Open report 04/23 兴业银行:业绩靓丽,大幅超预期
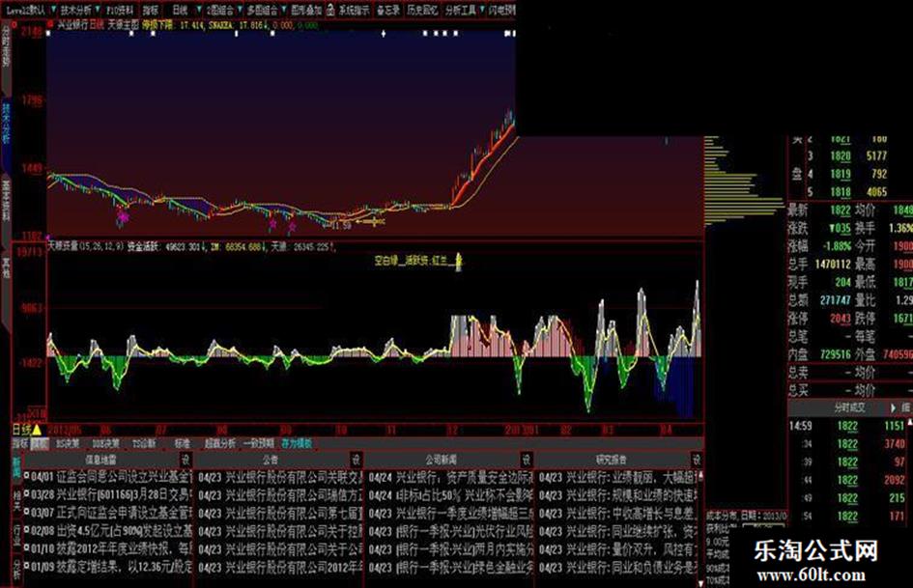The image size is (913, 588). (x=617, y=478)
